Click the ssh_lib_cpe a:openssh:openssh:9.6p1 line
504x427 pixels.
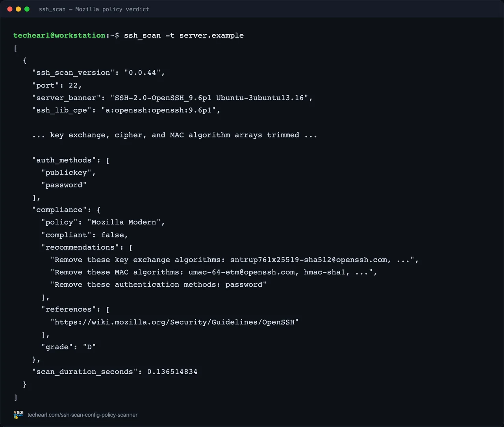pyautogui.click(x=126, y=110)
